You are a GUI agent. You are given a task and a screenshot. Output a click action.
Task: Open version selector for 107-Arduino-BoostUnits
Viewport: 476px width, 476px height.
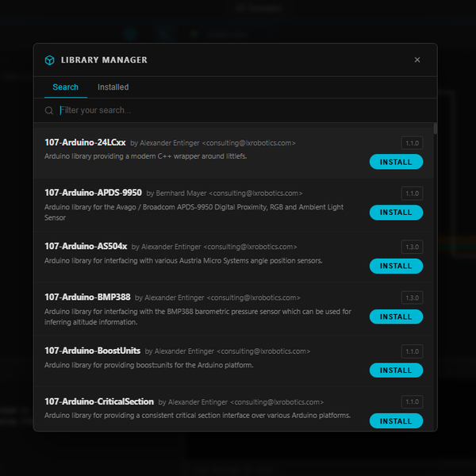click(412, 351)
